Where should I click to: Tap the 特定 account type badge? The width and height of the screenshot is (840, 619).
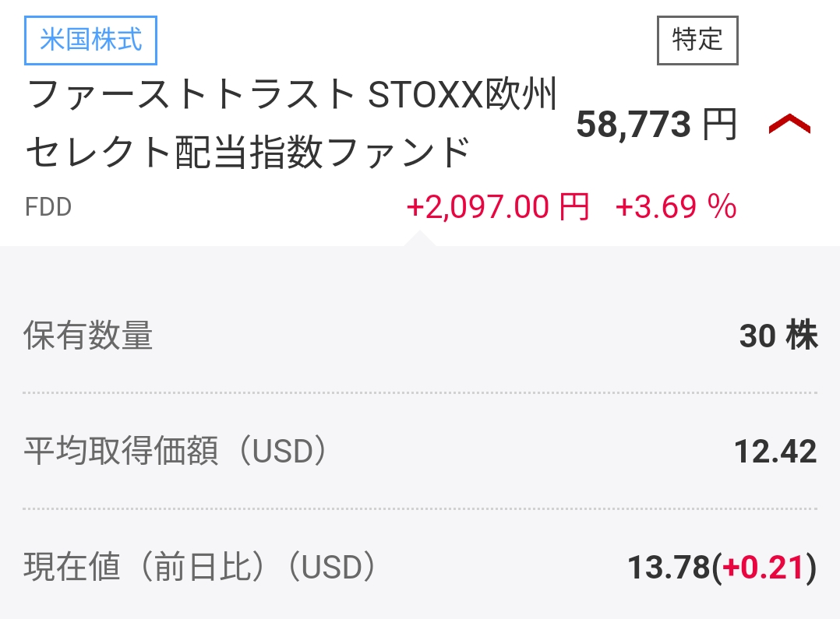[x=697, y=40]
